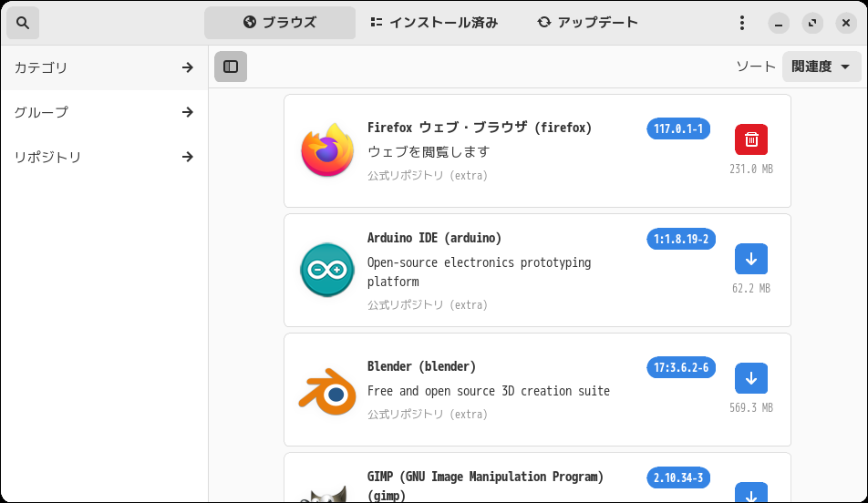Click the ウェブを閲覧します description
Image resolution: width=868 pixels, height=503 pixels.
429,151
